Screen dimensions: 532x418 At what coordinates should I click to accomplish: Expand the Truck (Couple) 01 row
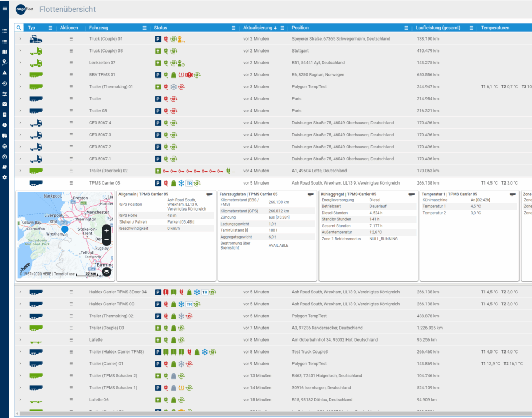20,39
